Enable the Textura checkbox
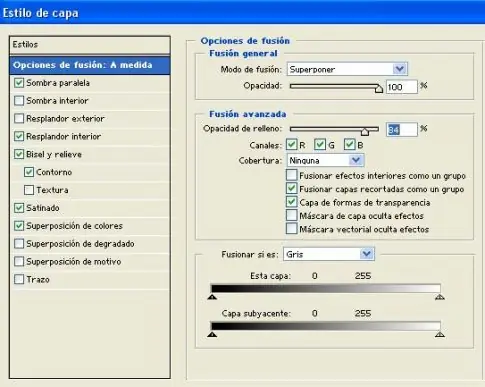 tap(29, 190)
